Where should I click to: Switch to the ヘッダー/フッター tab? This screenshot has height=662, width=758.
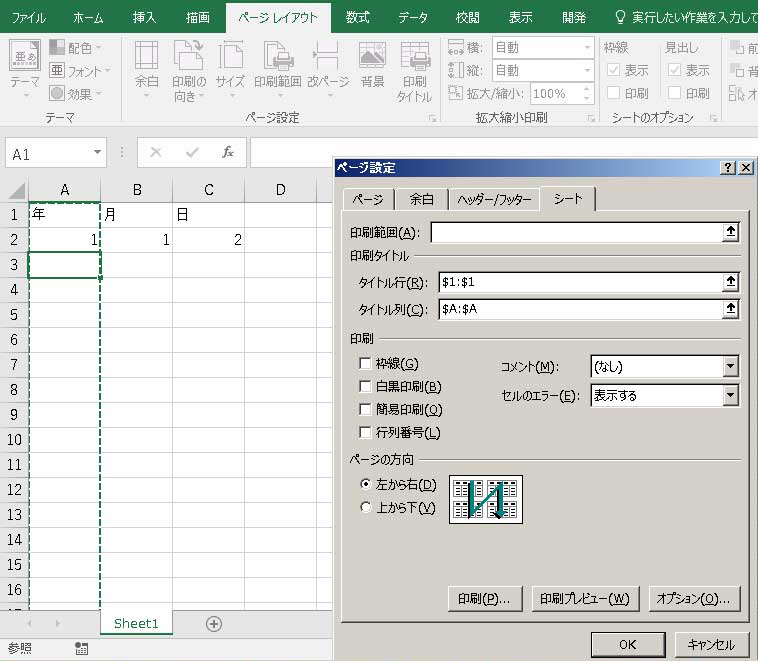(x=493, y=200)
